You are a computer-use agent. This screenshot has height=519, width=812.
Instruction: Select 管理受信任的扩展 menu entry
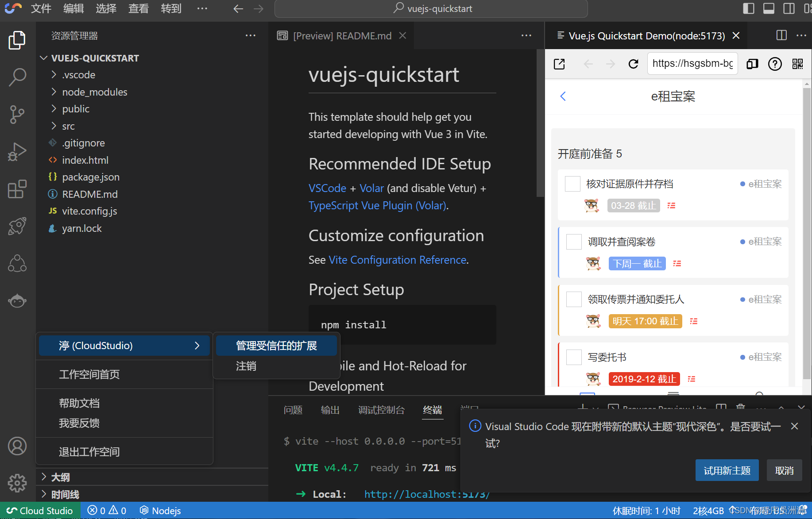[276, 346]
